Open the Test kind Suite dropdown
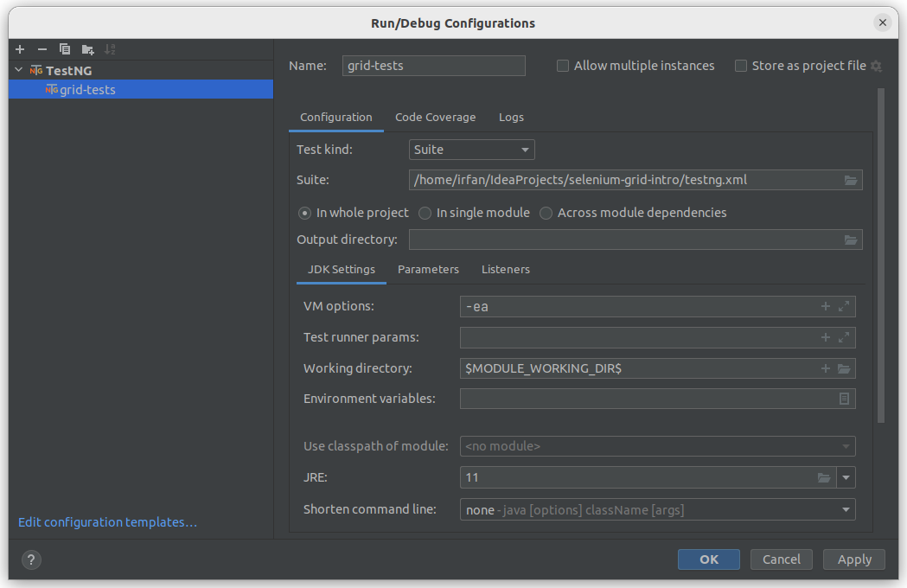907x588 pixels. (471, 150)
